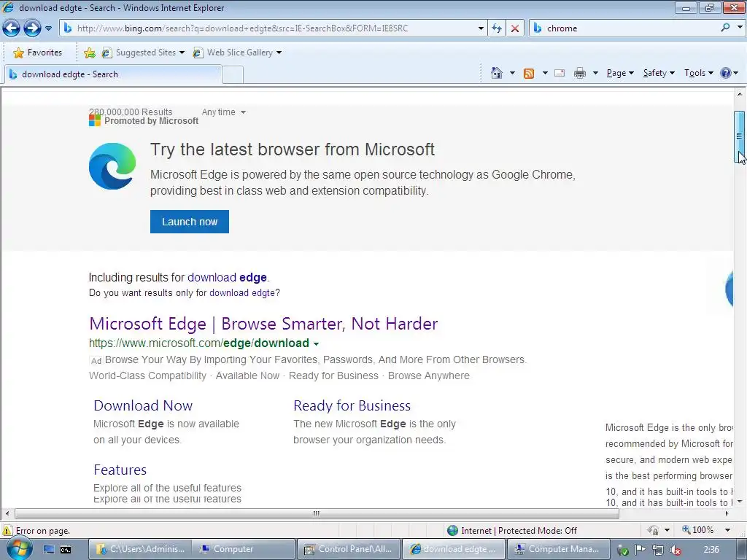Viewport: 747px width, 560px height.
Task: Switch to C:\Users\Adminis... taskbar window
Action: click(140, 550)
